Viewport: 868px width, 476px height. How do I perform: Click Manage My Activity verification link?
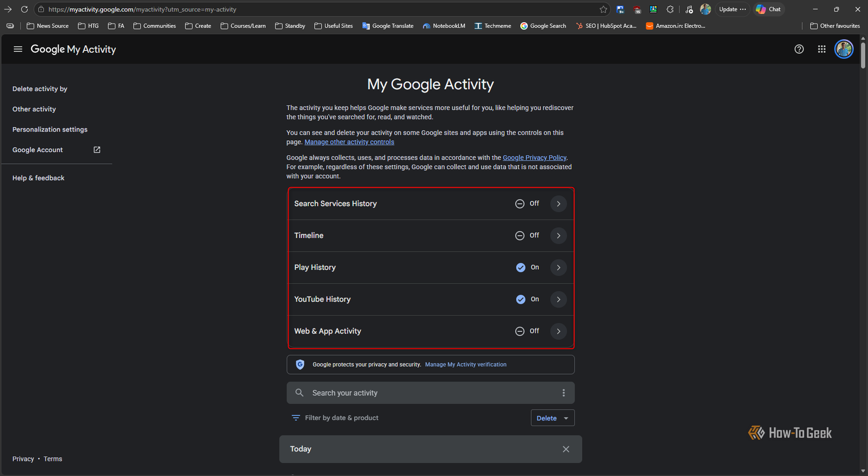coord(466,365)
